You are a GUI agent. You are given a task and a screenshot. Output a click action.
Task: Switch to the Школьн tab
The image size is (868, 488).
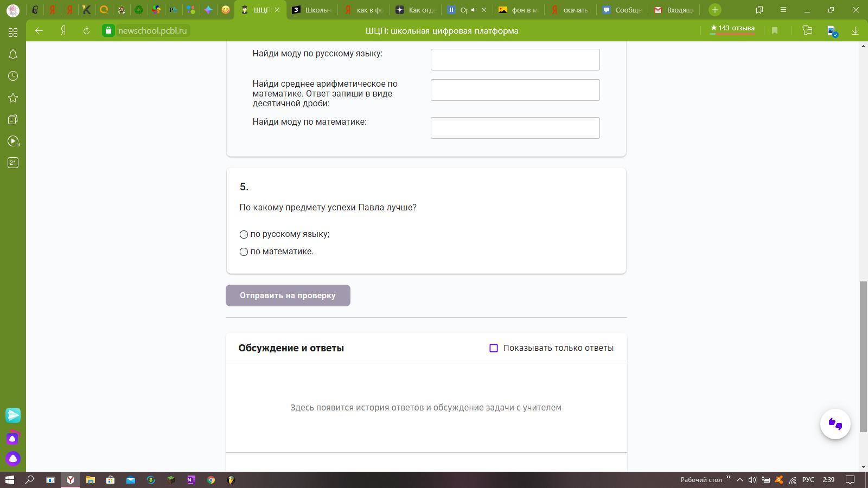(x=311, y=10)
